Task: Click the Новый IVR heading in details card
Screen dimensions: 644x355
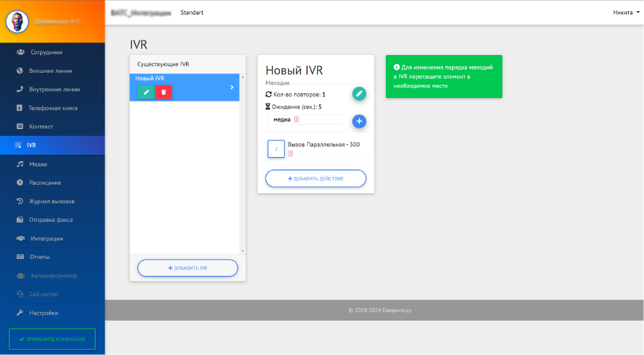Action: 294,70
